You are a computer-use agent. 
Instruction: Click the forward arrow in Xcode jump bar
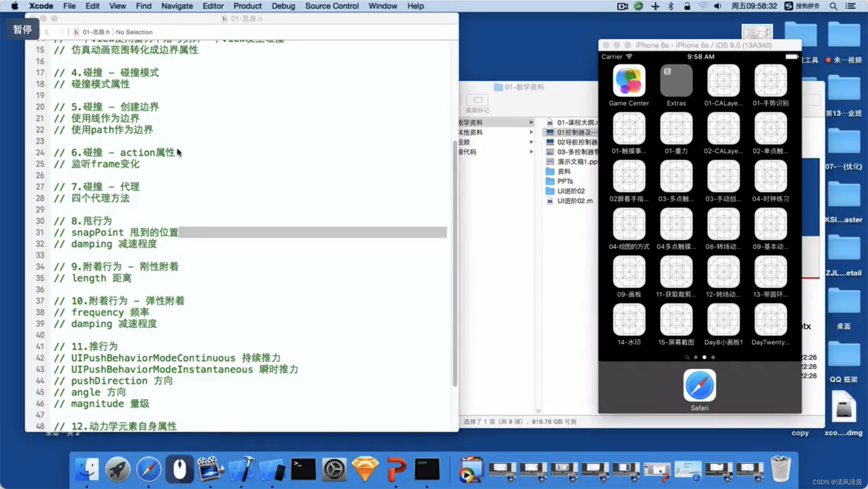click(62, 32)
